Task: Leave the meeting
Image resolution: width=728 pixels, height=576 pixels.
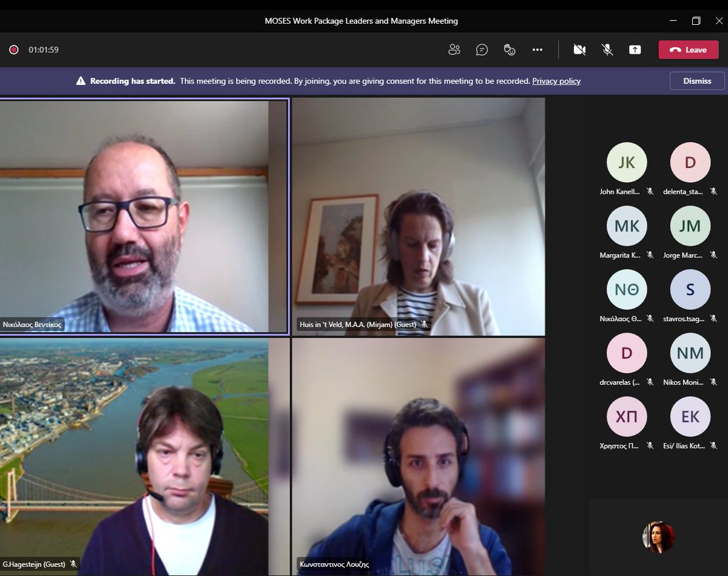Action: tap(689, 50)
